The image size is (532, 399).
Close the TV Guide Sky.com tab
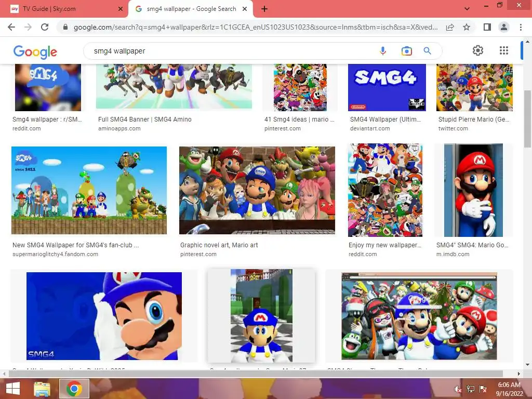point(121,9)
